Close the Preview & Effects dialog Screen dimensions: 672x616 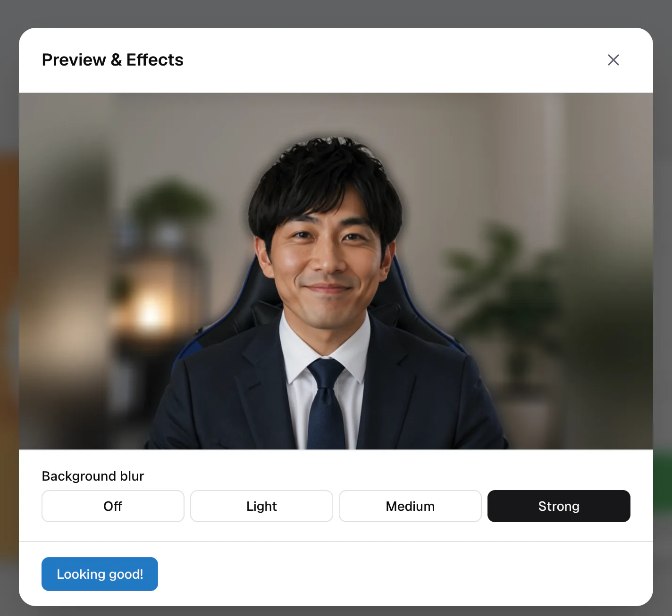click(613, 60)
